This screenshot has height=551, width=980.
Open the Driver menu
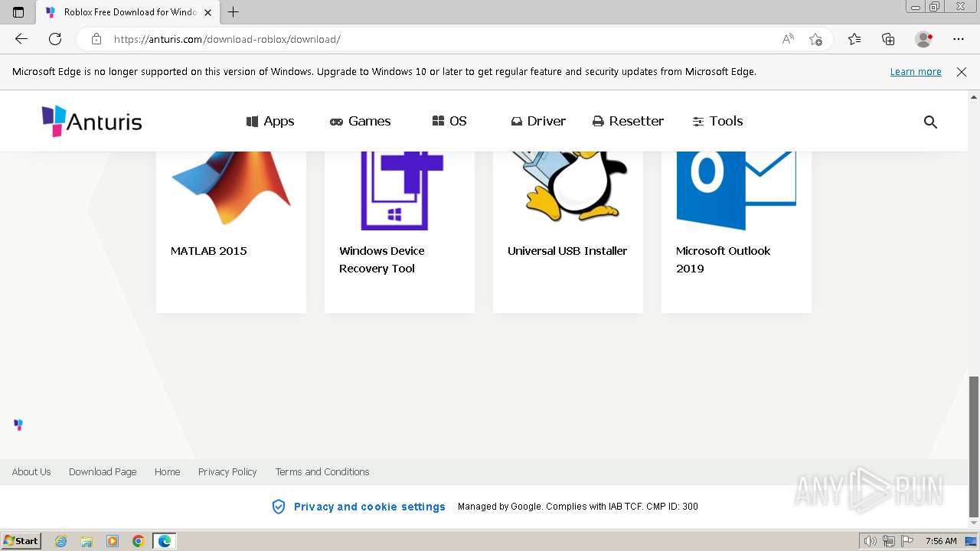(x=538, y=121)
